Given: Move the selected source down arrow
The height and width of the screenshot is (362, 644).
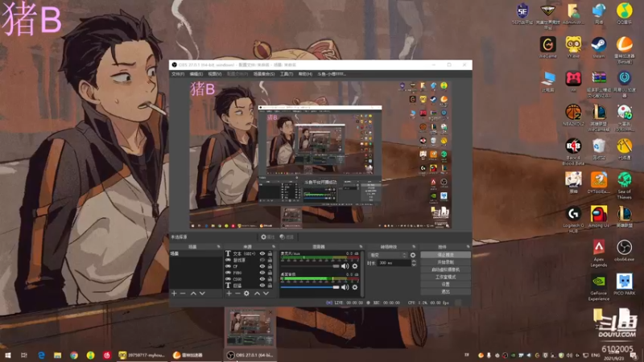Looking at the screenshot, I should pyautogui.click(x=266, y=294).
